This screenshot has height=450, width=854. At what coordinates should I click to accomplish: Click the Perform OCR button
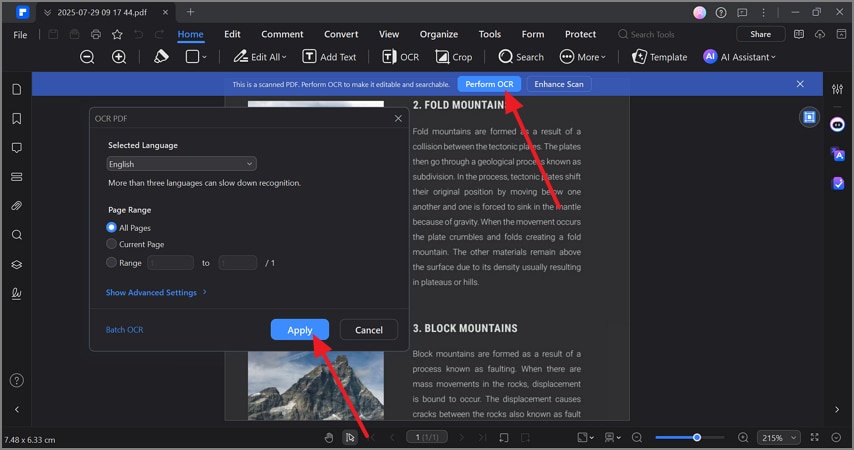click(x=489, y=84)
